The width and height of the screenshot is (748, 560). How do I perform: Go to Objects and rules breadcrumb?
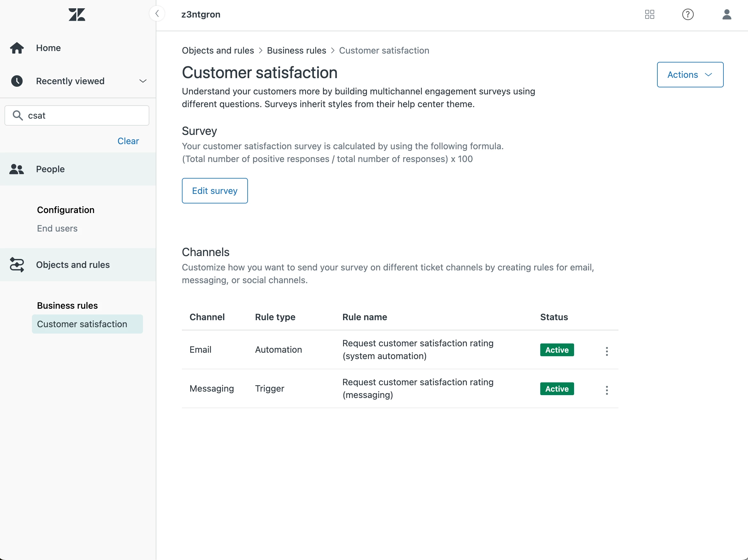click(x=218, y=51)
